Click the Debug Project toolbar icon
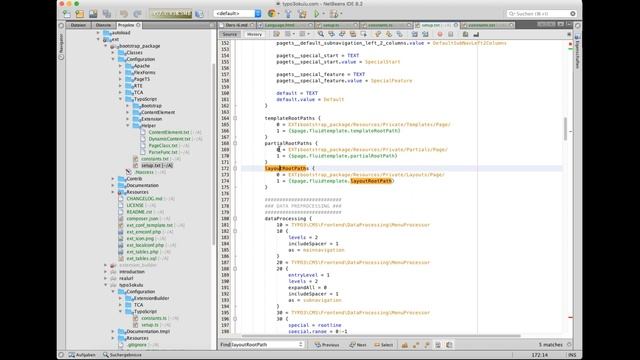 tap(334, 14)
